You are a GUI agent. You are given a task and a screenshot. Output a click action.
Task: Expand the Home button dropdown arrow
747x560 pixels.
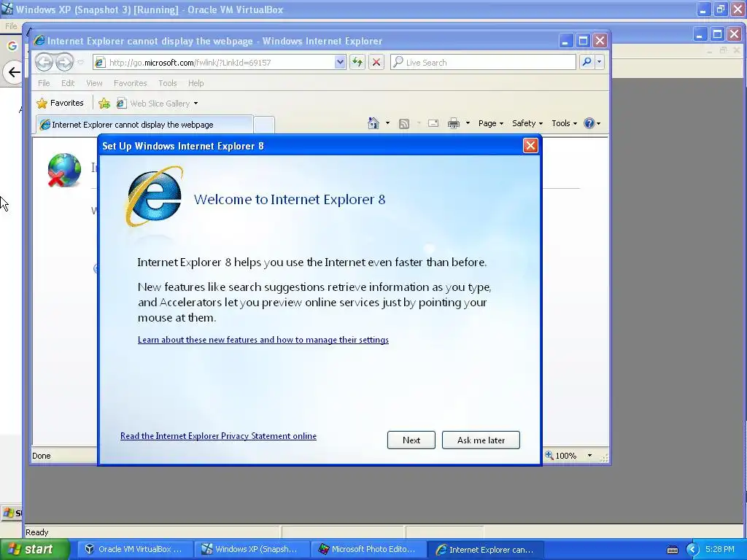pos(387,123)
